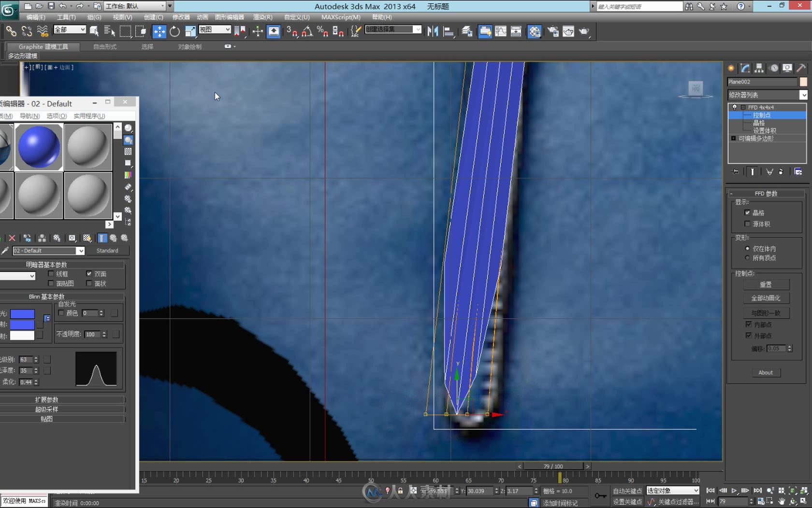
Task: Activate the Select and Scale tool
Action: coord(190,31)
